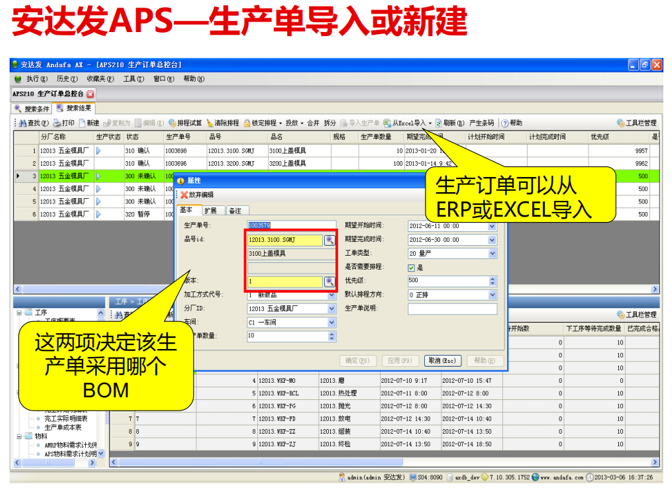This screenshot has width=672, height=491.
Task: Click into 生产单号 input field
Action: pyautogui.click(x=291, y=225)
